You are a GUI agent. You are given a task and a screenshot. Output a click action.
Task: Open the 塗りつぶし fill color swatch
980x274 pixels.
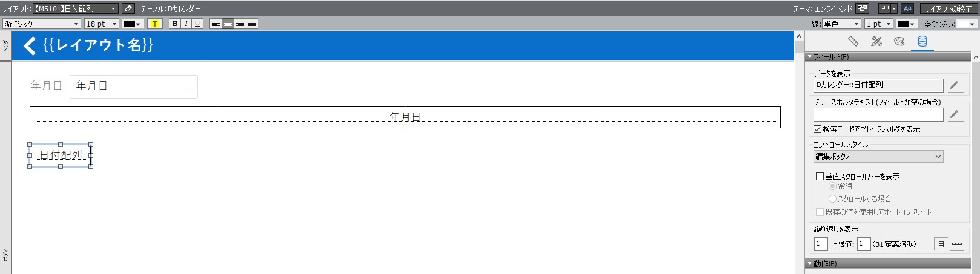(x=967, y=24)
